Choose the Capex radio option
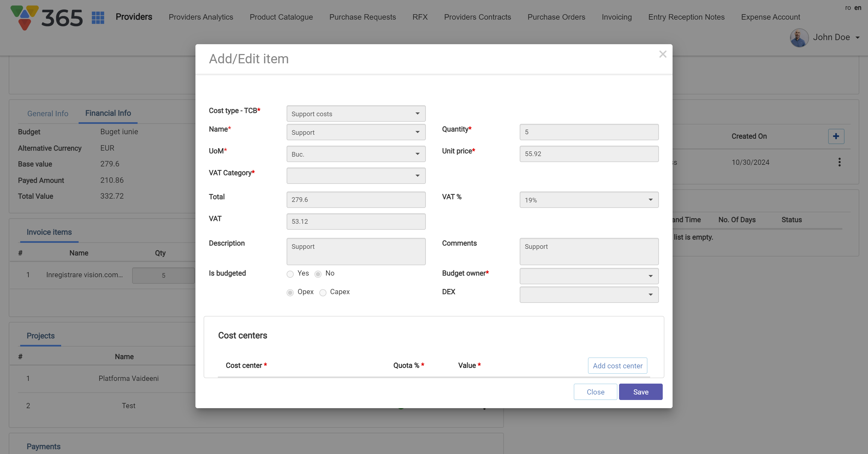The height and width of the screenshot is (454, 868). (x=323, y=293)
